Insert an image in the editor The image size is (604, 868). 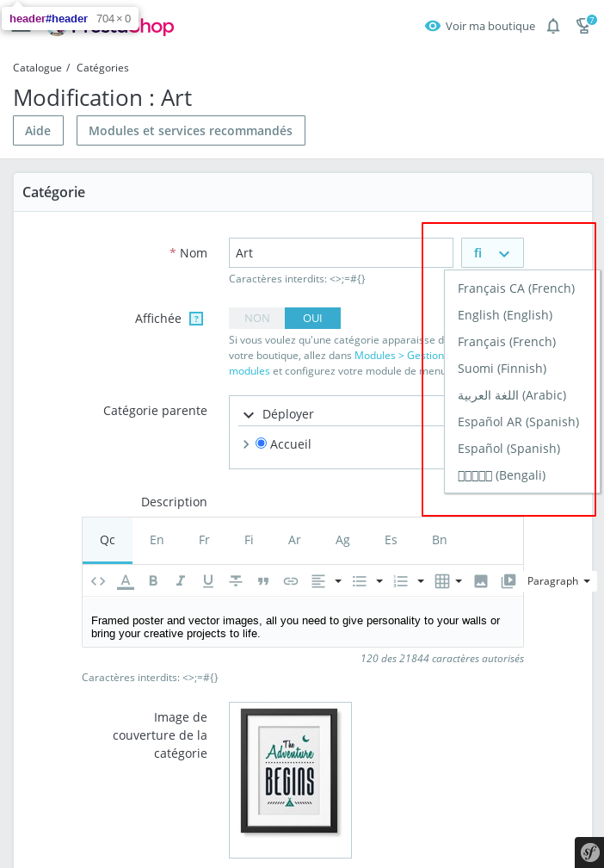tap(481, 580)
